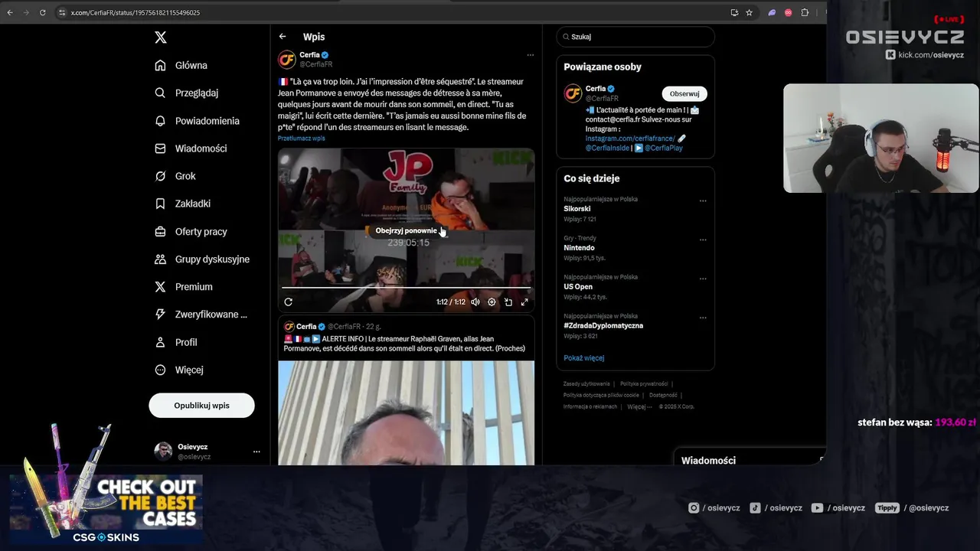Open video settings gear
Viewport: 980px width, 551px height.
point(492,302)
